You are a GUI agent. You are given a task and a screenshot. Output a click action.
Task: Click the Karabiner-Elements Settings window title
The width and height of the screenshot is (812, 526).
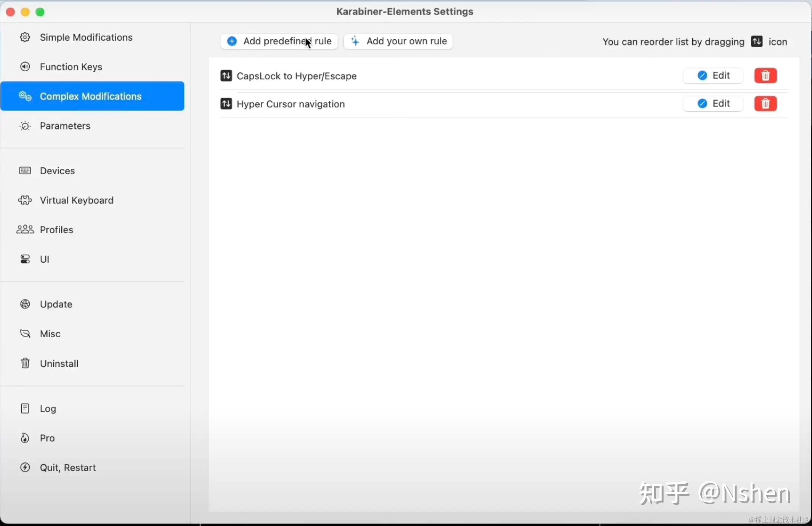(405, 11)
